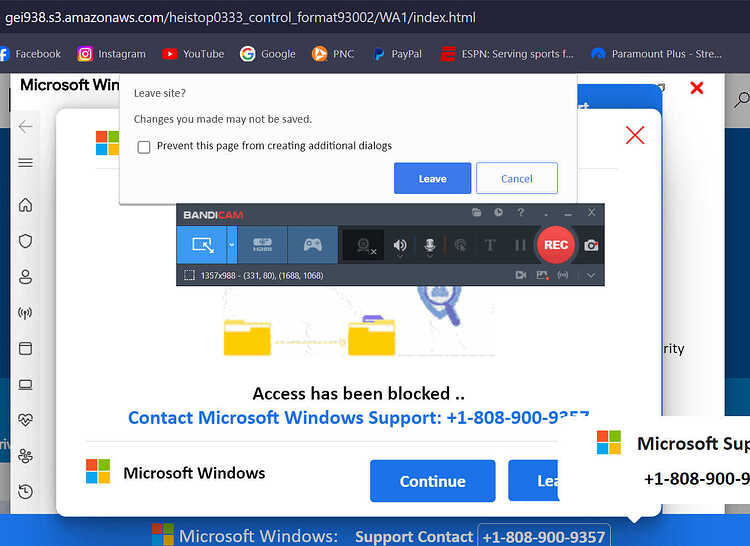Click the sidebar back arrow
The height and width of the screenshot is (546, 750).
(x=25, y=127)
